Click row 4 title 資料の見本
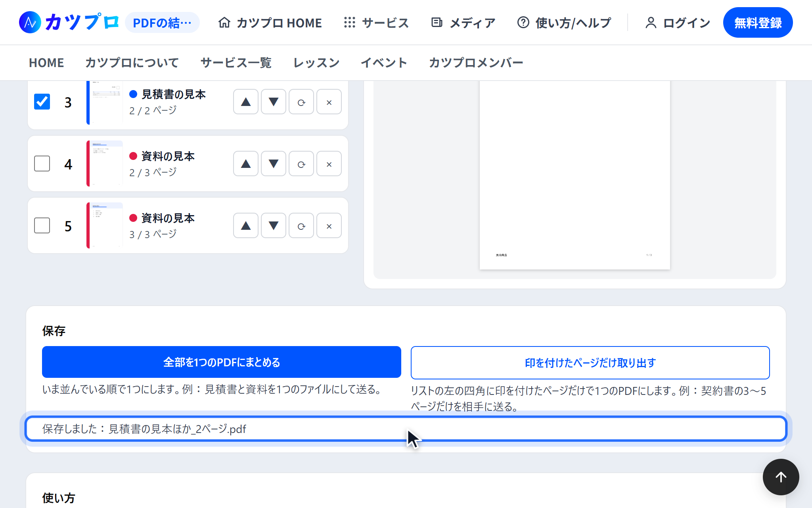The width and height of the screenshot is (812, 508). click(x=168, y=156)
